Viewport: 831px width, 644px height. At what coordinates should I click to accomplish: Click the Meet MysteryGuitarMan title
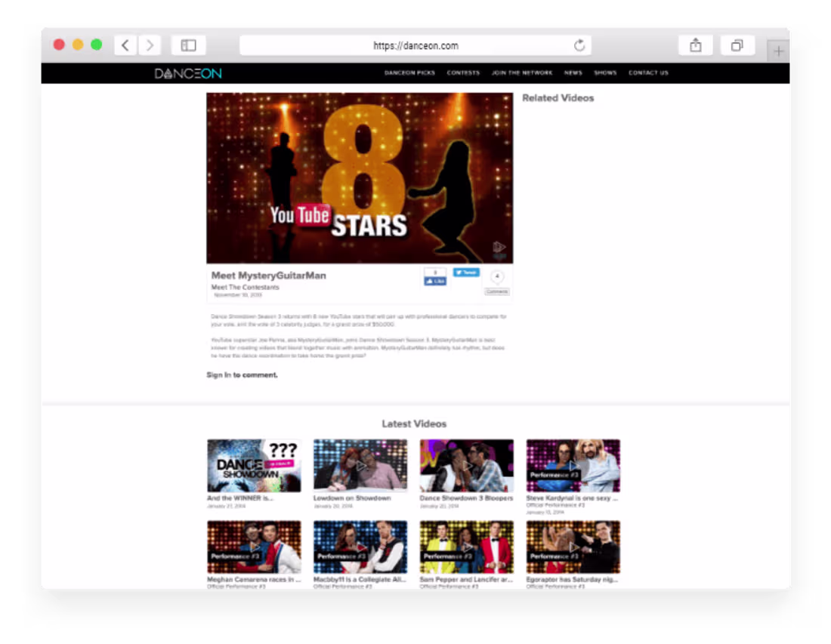269,276
